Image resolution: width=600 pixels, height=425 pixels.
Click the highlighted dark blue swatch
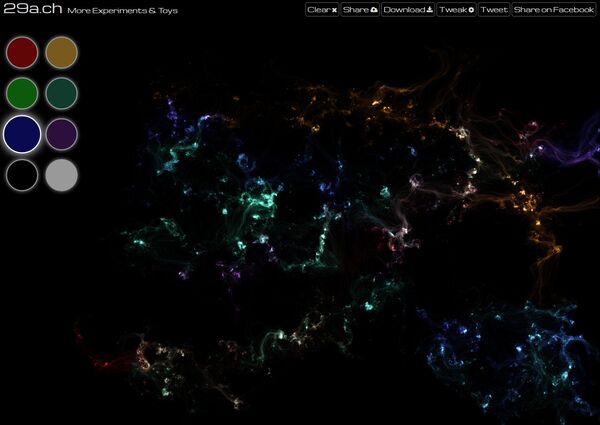point(21,134)
